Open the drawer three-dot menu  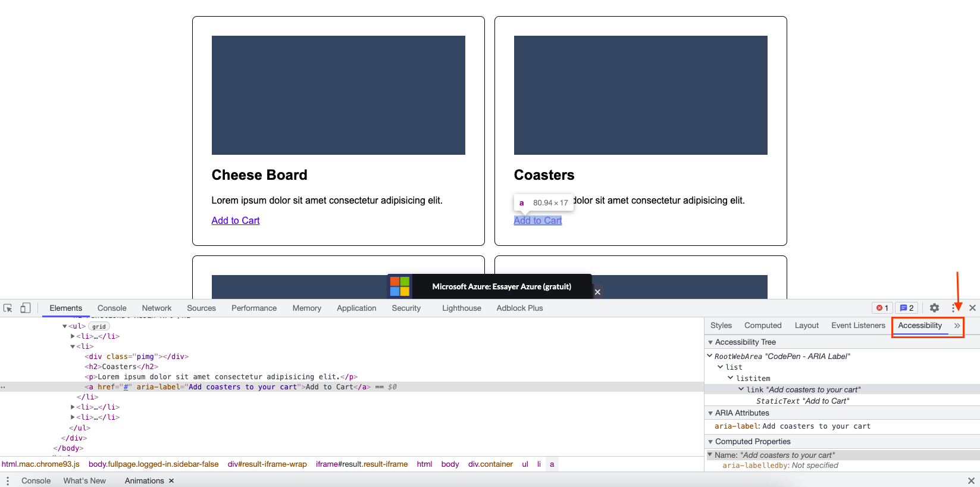(8, 480)
